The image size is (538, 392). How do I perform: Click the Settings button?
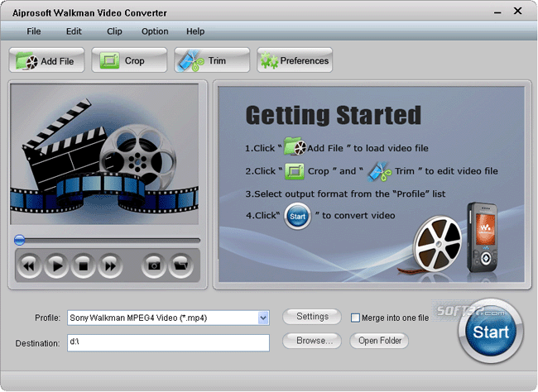(312, 316)
